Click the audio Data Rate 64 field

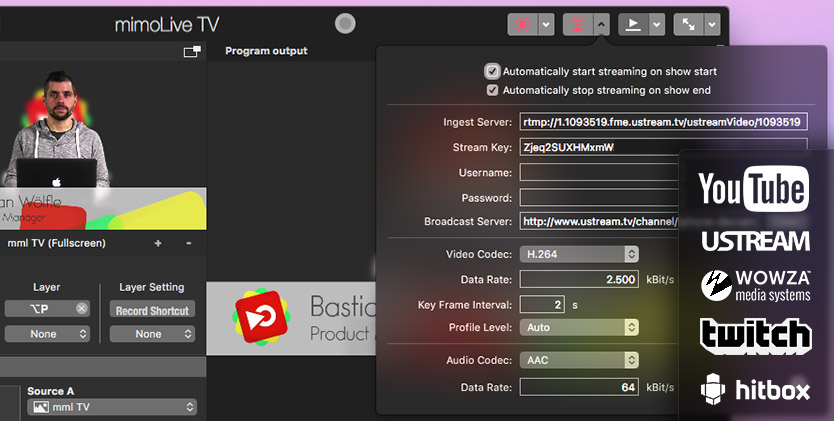click(x=579, y=387)
